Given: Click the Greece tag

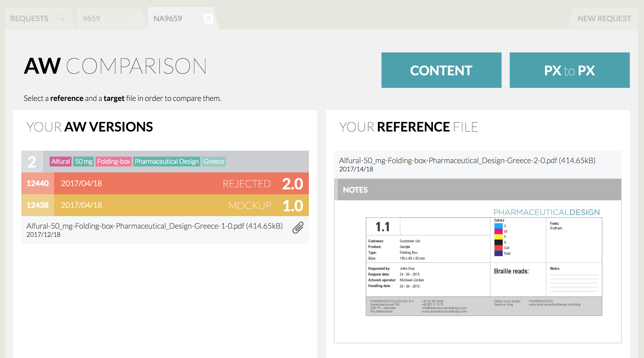Looking at the screenshot, I should pyautogui.click(x=214, y=162).
